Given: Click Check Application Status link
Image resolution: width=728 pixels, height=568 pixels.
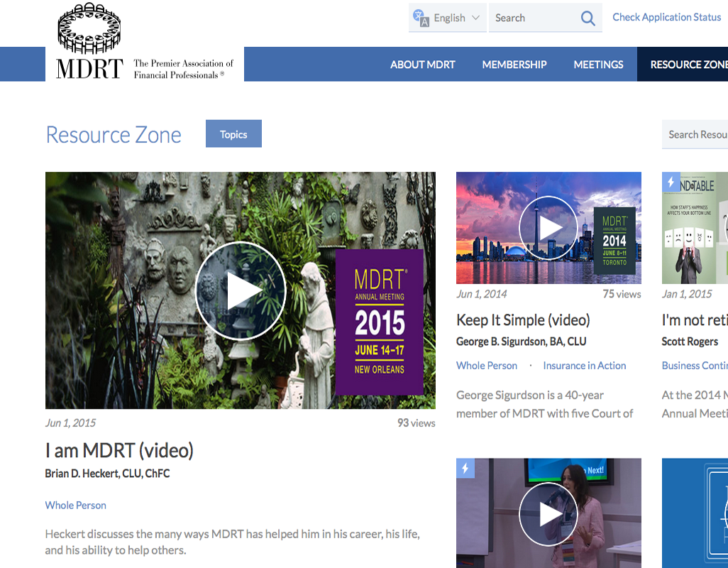Looking at the screenshot, I should 667,17.
